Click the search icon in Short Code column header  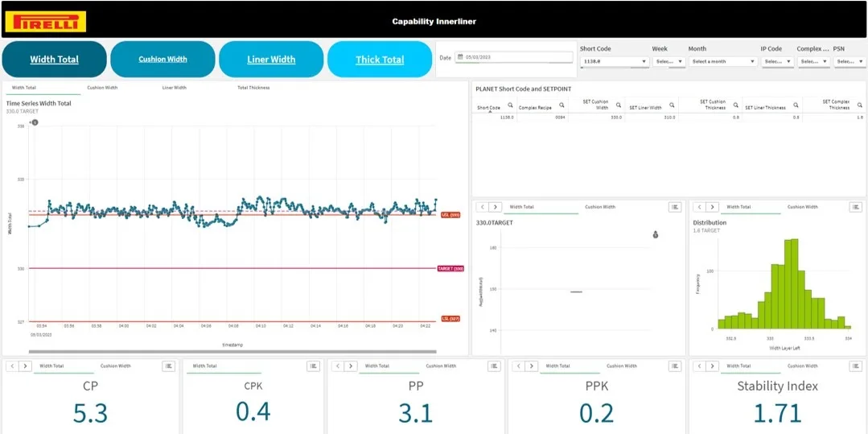pos(510,104)
